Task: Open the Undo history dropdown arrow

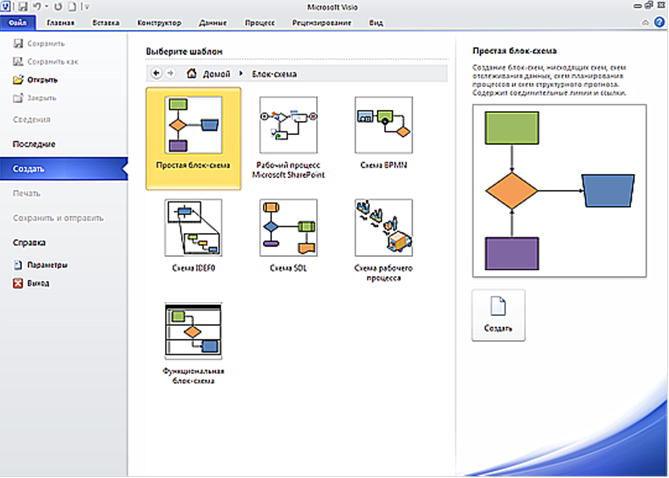Action: click(x=47, y=7)
